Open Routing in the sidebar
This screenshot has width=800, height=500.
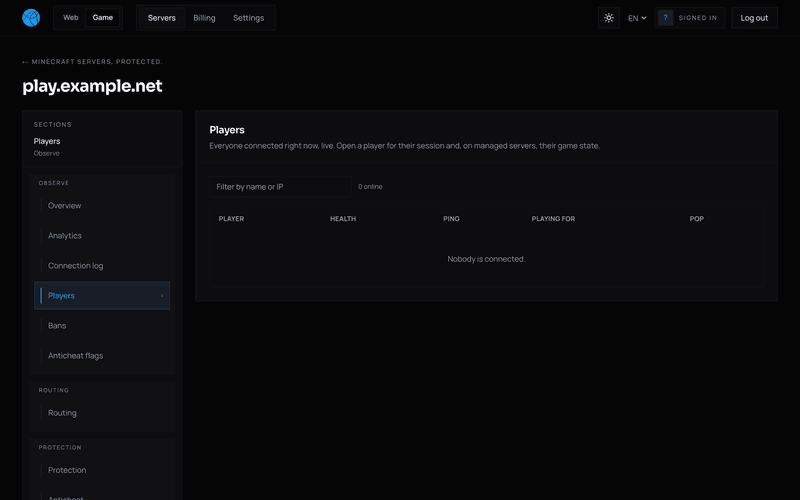pos(102,413)
